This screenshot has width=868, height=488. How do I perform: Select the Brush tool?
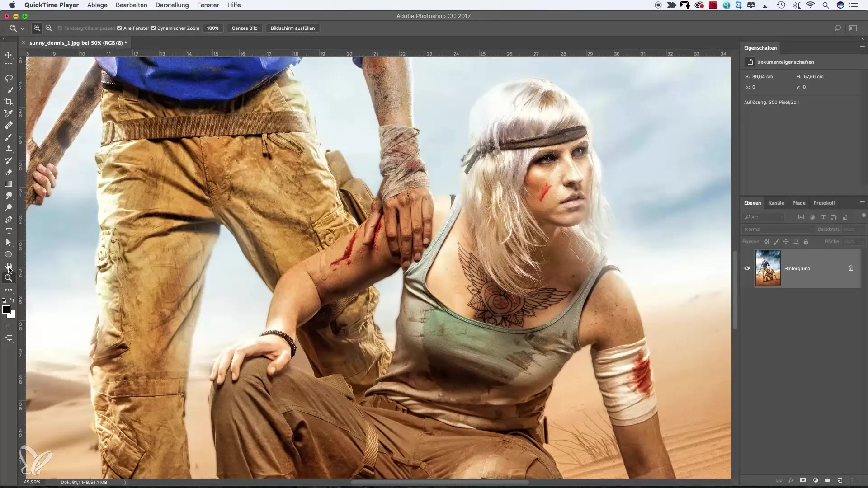[9, 137]
